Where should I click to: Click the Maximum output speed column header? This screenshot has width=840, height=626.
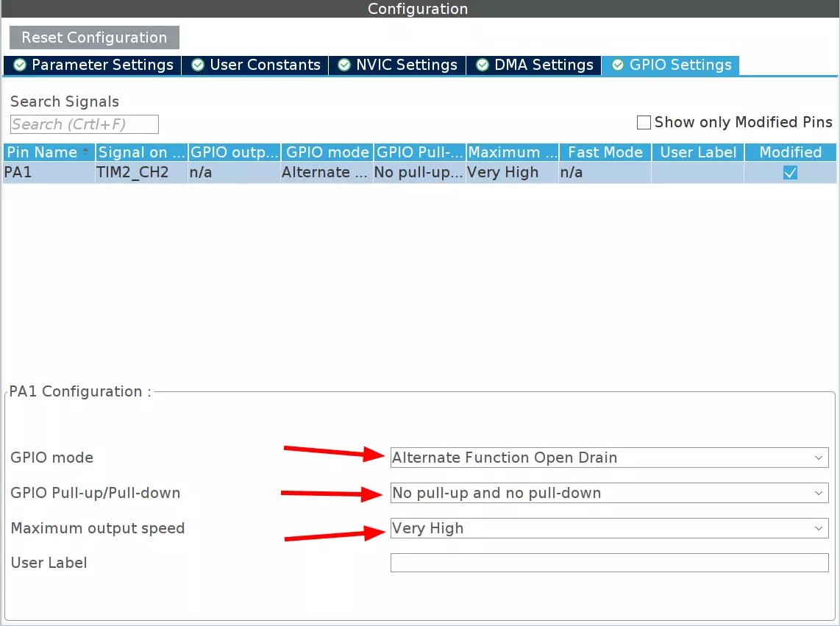pos(513,152)
